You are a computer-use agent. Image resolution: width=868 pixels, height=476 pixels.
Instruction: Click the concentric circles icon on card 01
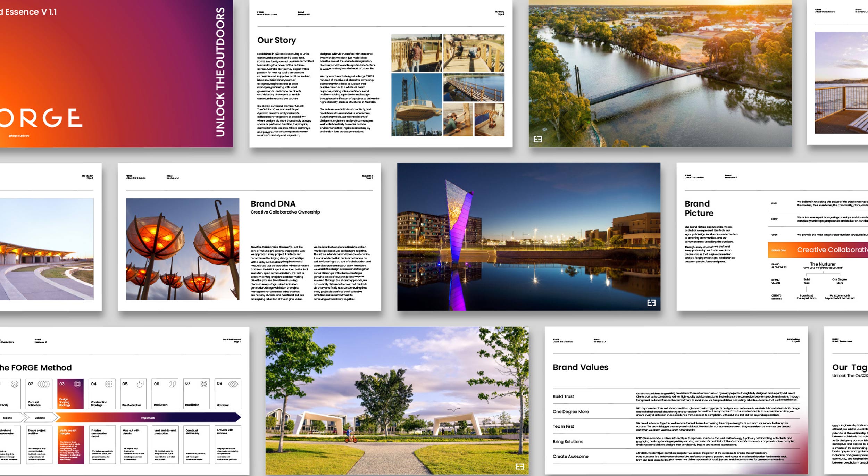[x=14, y=384]
